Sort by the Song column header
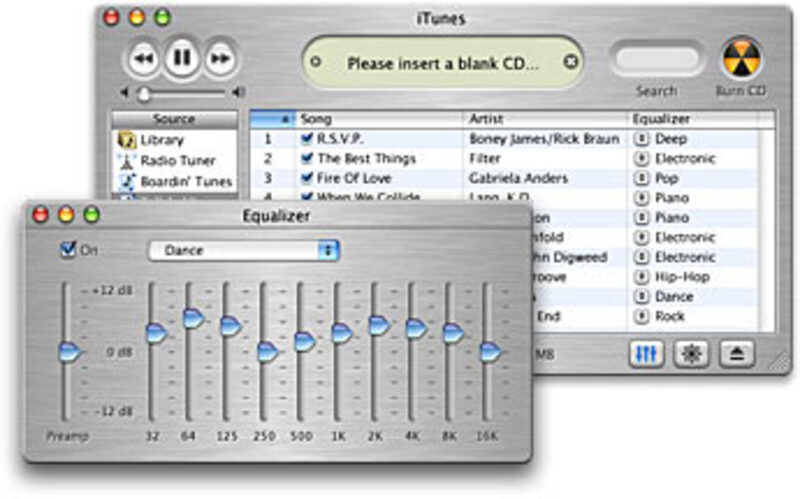 tap(379, 119)
